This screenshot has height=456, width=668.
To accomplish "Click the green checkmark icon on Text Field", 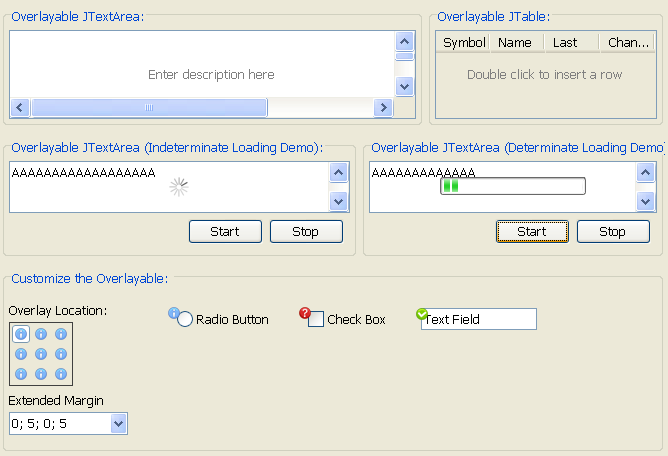I will 422,313.
